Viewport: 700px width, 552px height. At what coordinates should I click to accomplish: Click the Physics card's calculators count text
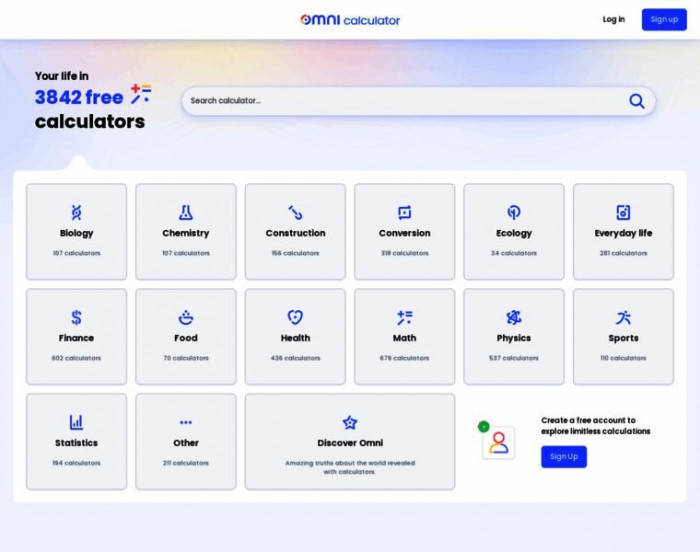pyautogui.click(x=514, y=358)
